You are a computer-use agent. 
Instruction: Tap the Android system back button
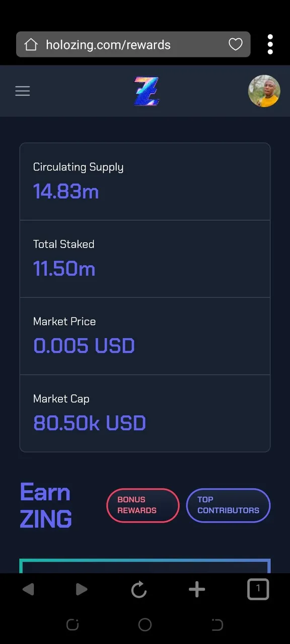click(x=217, y=625)
